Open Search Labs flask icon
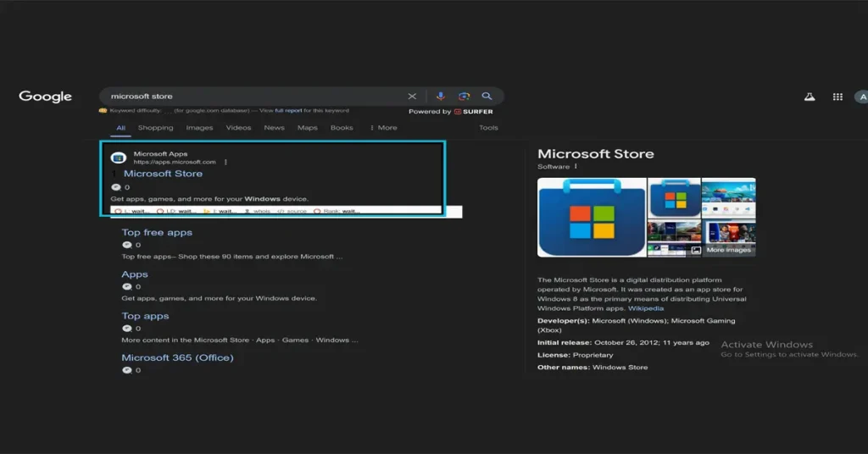This screenshot has height=454, width=868. pyautogui.click(x=810, y=97)
